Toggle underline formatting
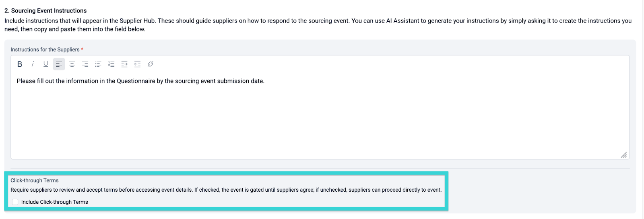Image resolution: width=644 pixels, height=219 pixels. pyautogui.click(x=46, y=64)
